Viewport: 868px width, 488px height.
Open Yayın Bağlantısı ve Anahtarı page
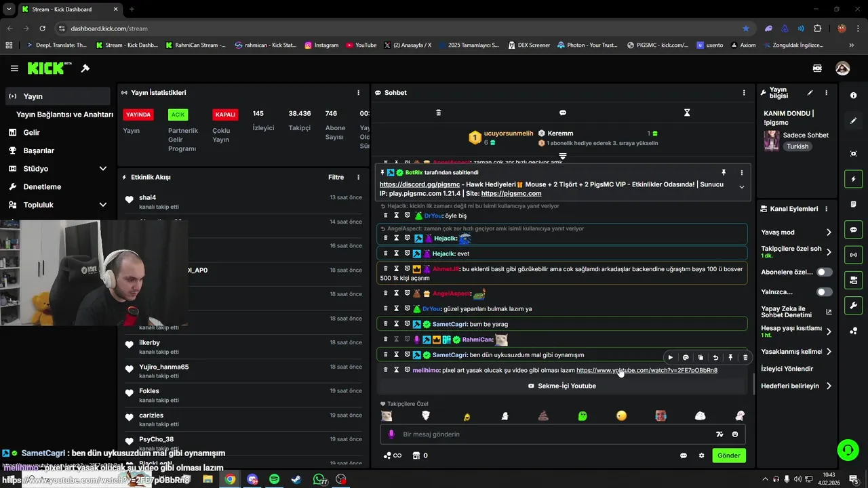point(64,115)
